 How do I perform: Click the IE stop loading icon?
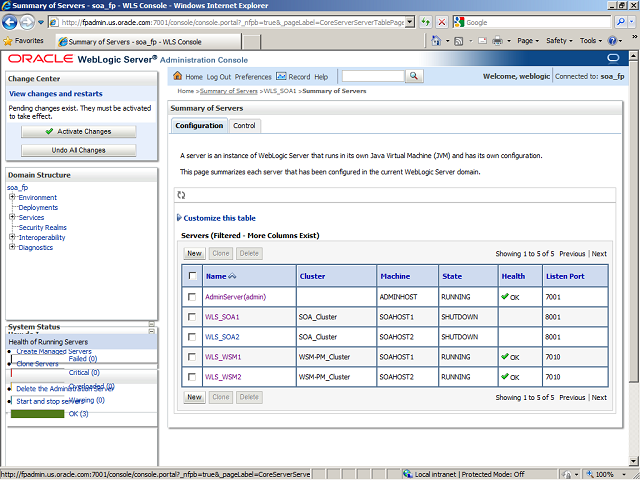click(443, 22)
